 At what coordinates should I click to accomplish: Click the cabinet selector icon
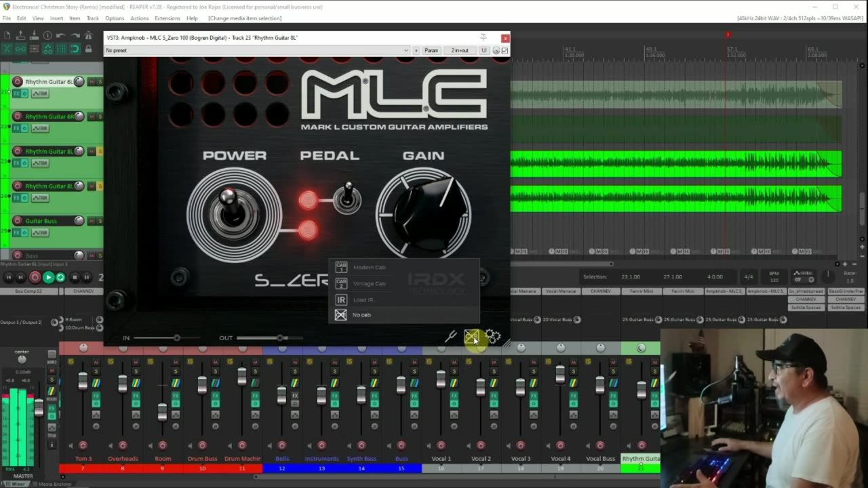click(471, 336)
